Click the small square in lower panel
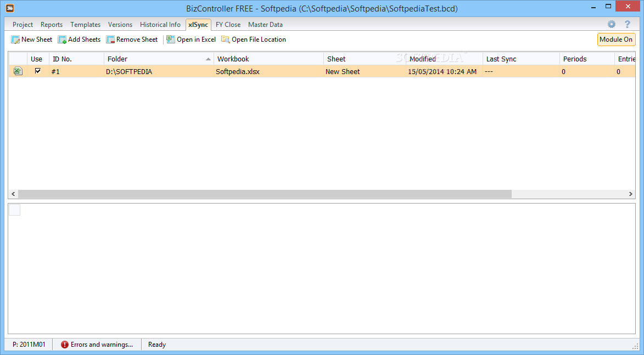Viewport: 644px width, 355px height. [14, 210]
